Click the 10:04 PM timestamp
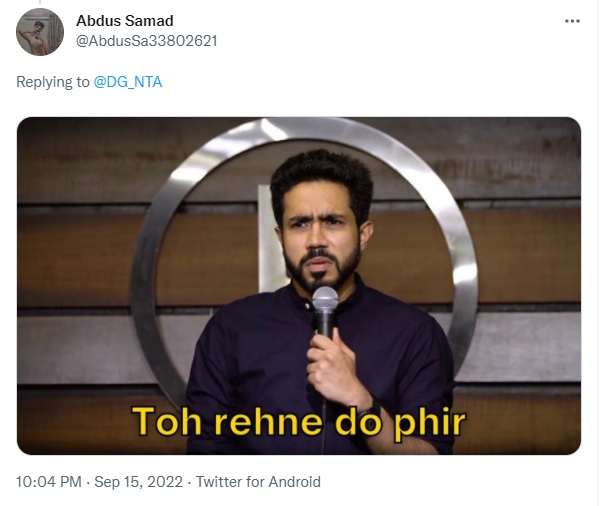The image size is (603, 506). click(x=49, y=482)
